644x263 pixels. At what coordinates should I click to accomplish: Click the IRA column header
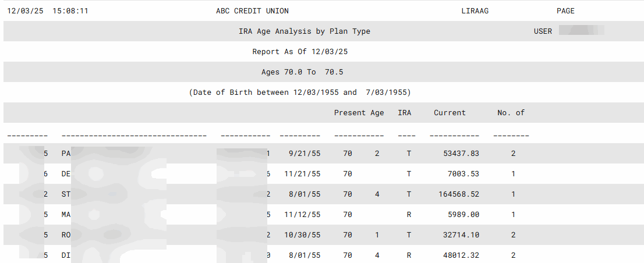coord(404,113)
